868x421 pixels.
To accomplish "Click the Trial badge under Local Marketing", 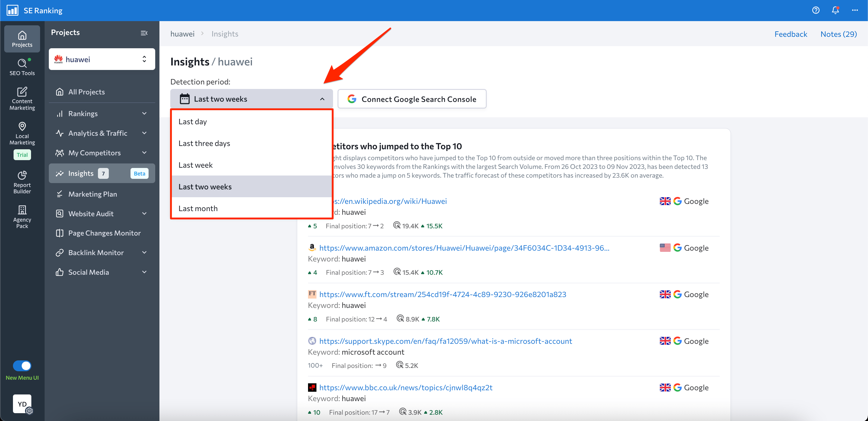I will coord(22,155).
